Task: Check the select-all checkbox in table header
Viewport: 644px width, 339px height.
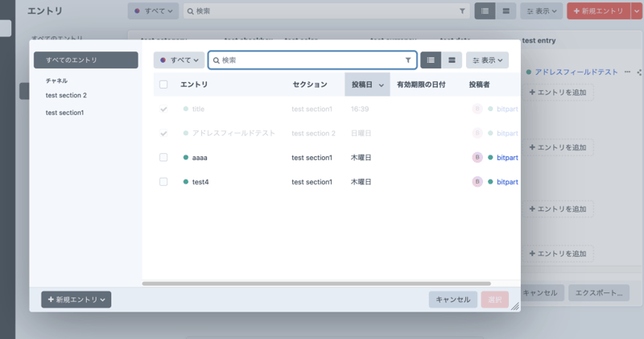Action: tap(163, 85)
